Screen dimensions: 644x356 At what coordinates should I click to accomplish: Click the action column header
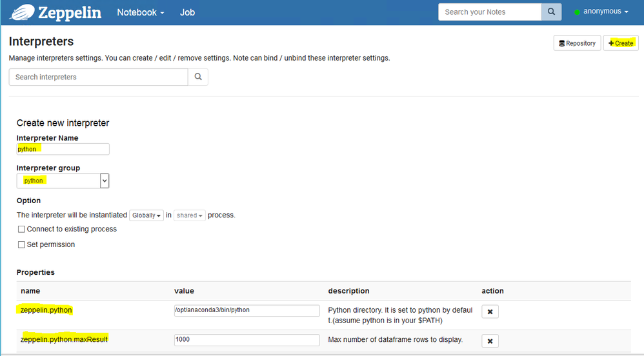[492, 291]
